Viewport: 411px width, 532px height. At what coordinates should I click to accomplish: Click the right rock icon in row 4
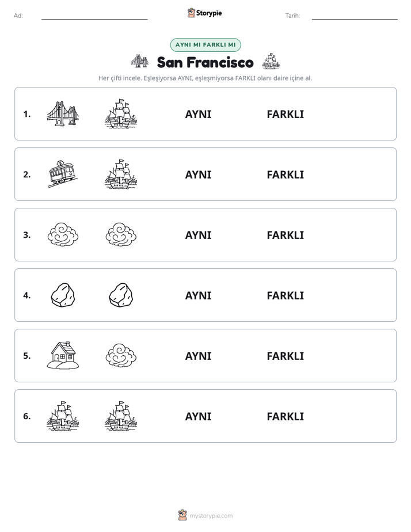(x=121, y=295)
